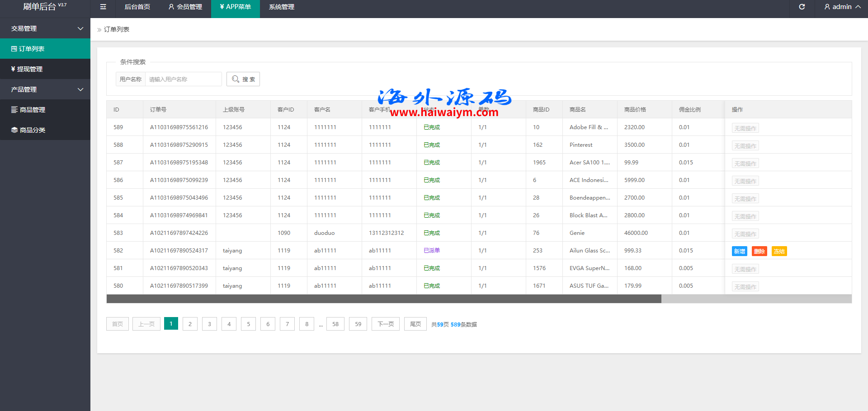Select 订单列表 in the sidebar
This screenshot has height=411, width=868.
[31, 49]
